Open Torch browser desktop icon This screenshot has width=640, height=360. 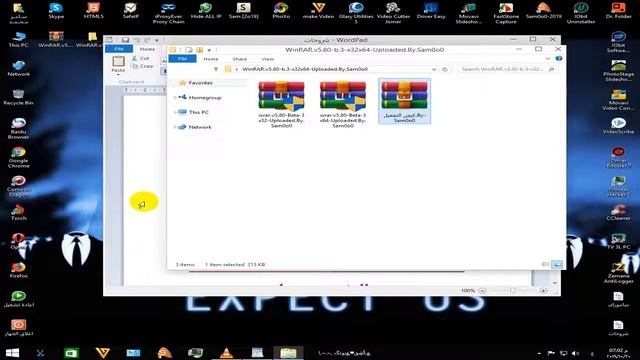(18, 213)
